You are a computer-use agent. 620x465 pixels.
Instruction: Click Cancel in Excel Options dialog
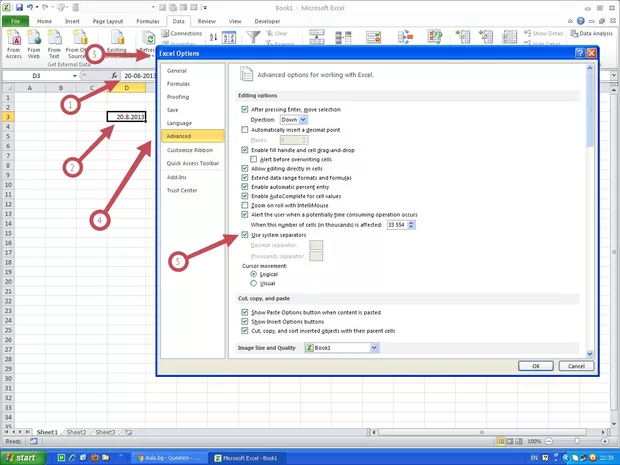point(576,366)
